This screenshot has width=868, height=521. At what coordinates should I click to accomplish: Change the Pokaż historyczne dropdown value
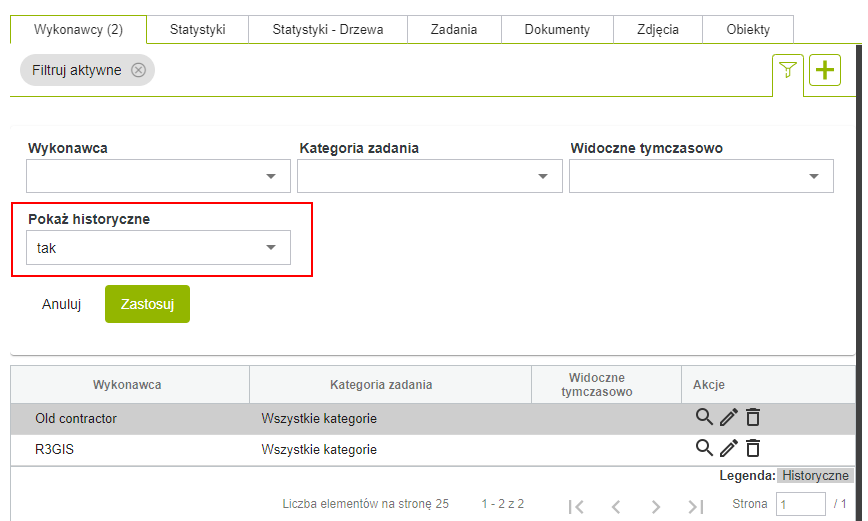coord(158,248)
